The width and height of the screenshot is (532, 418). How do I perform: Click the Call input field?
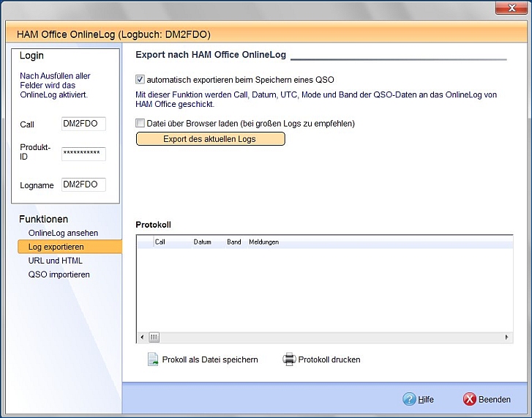pos(83,124)
